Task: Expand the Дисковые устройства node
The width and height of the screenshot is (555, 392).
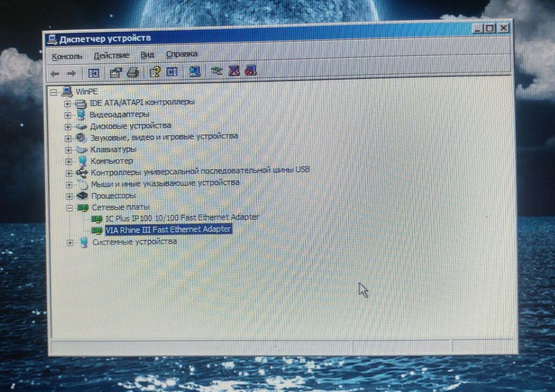Action: coord(68,127)
